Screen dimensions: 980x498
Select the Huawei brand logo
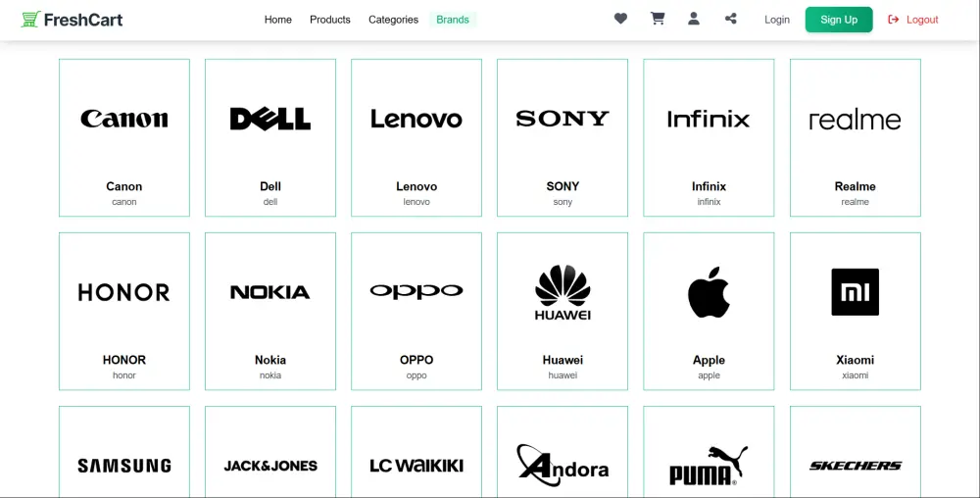pos(563,292)
